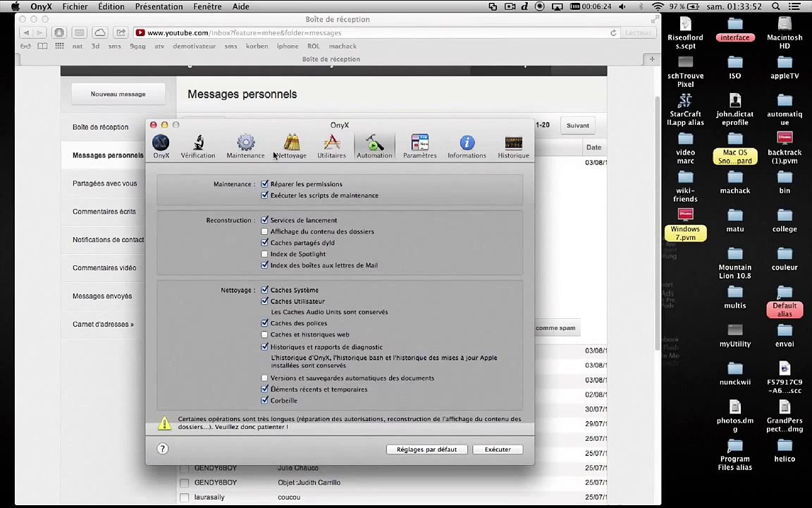
Task: Select StarCraft II.app alias on desktop
Action: click(x=685, y=109)
